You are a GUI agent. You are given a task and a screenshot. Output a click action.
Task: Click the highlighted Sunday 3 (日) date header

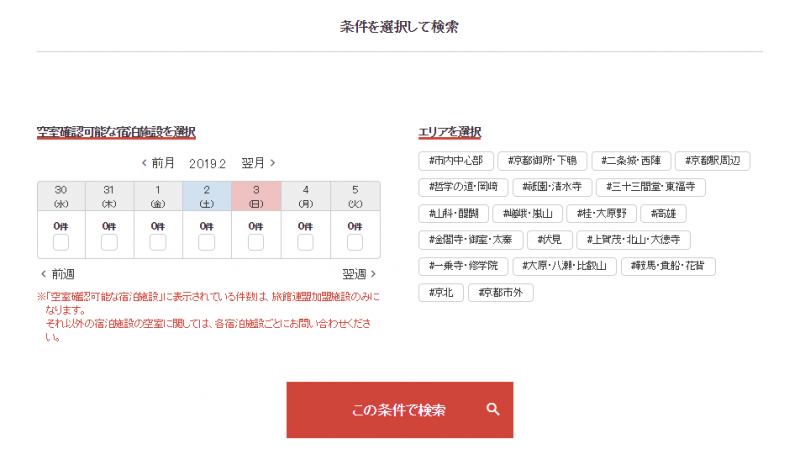pos(256,195)
